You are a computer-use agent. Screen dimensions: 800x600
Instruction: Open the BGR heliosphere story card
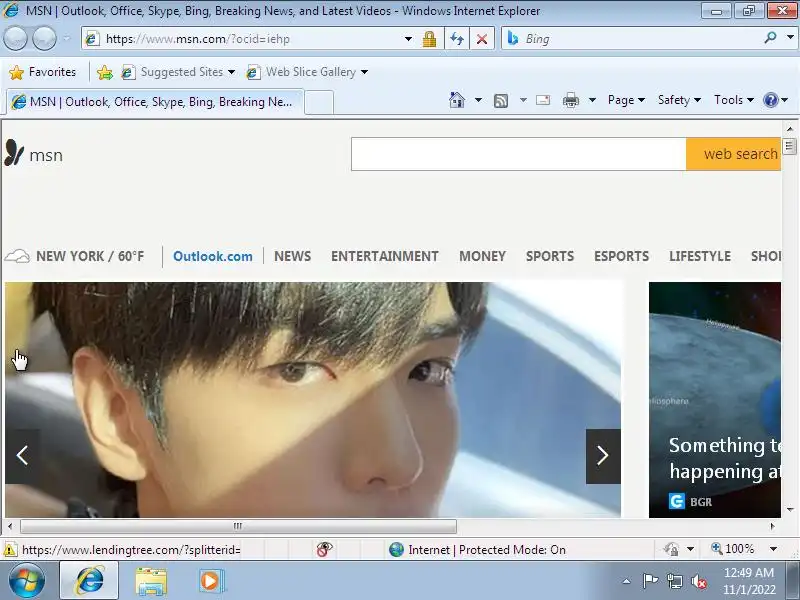tap(715, 400)
